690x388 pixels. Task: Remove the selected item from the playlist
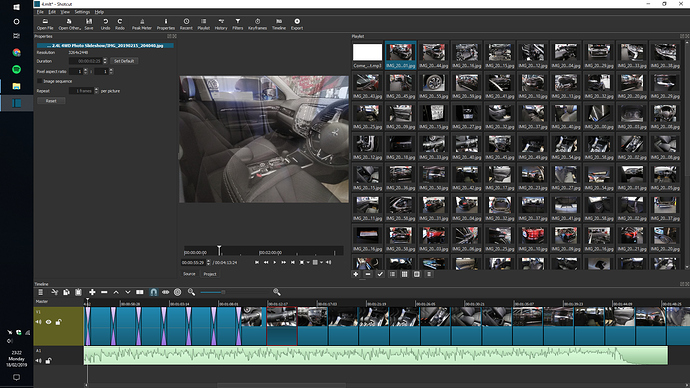point(368,274)
